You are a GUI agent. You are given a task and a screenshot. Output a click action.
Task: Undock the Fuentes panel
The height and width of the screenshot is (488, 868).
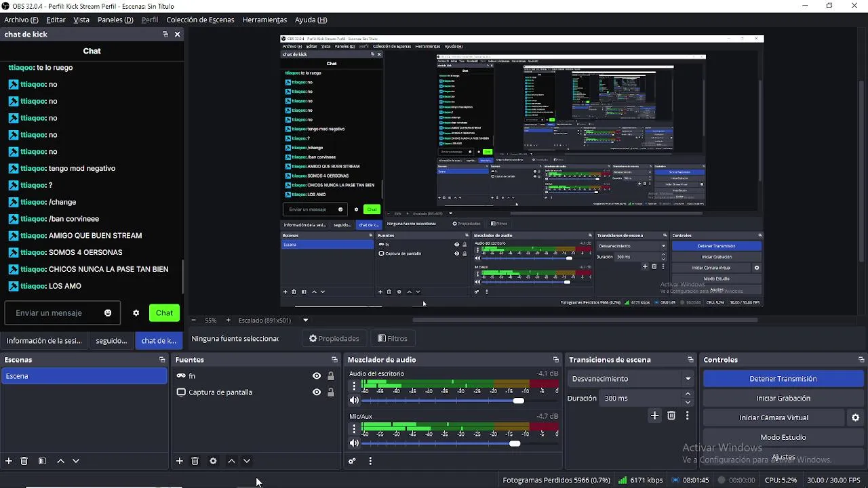coord(334,360)
